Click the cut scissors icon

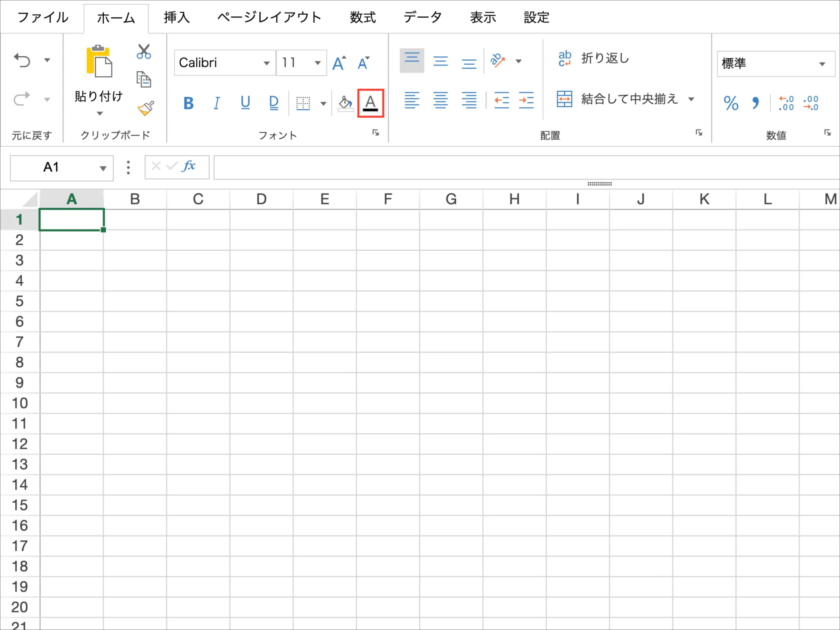144,52
